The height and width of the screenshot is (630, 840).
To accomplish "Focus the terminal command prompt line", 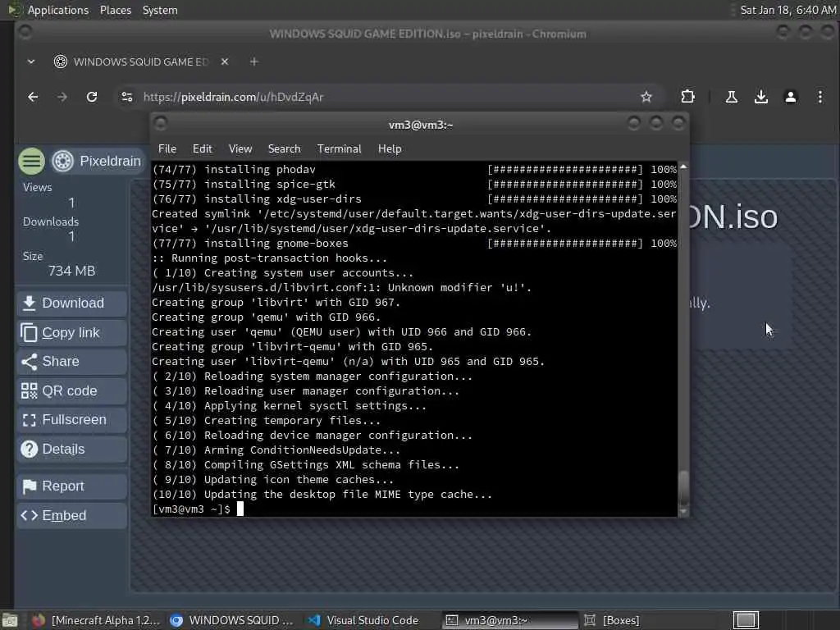I will click(x=414, y=509).
